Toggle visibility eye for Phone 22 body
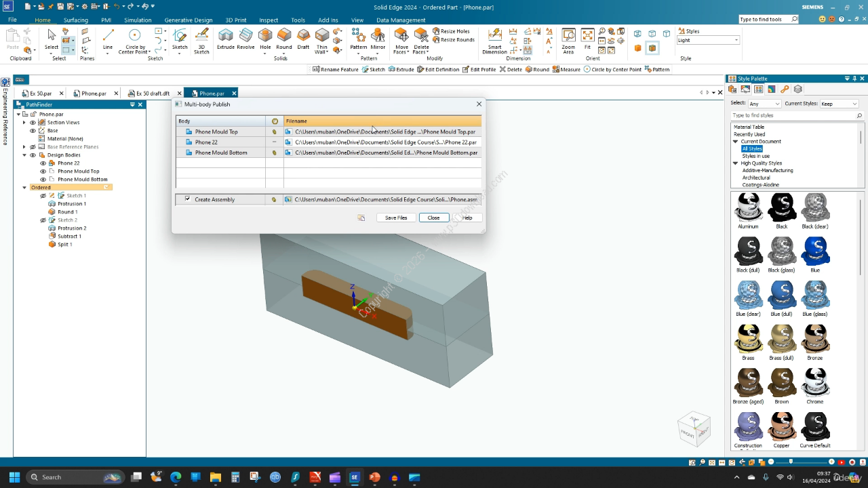Viewport: 868px width, 488px height. (43, 163)
